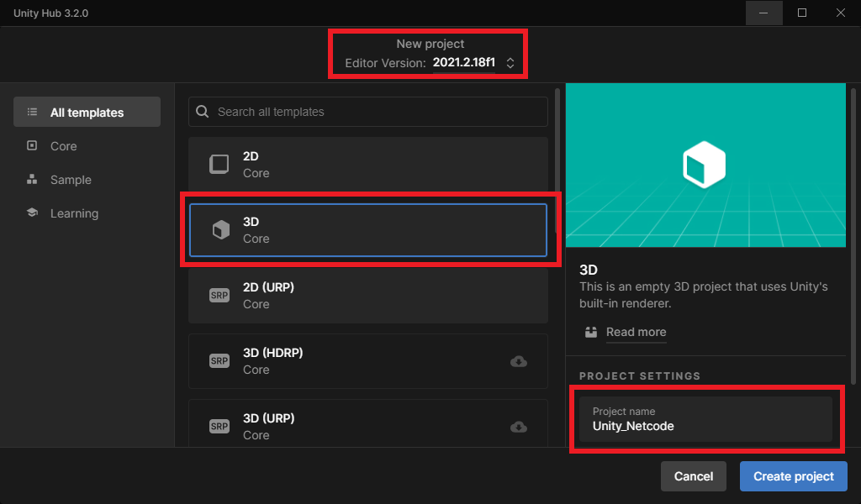The width and height of the screenshot is (861, 504).
Task: Click the Core category icon
Action: click(x=32, y=145)
